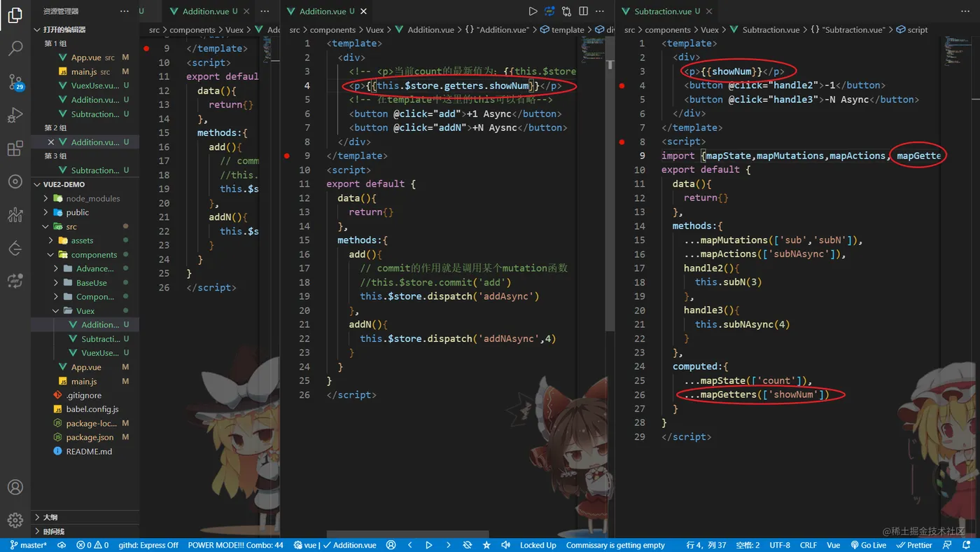Close the middle Addition.vue tab

(364, 11)
